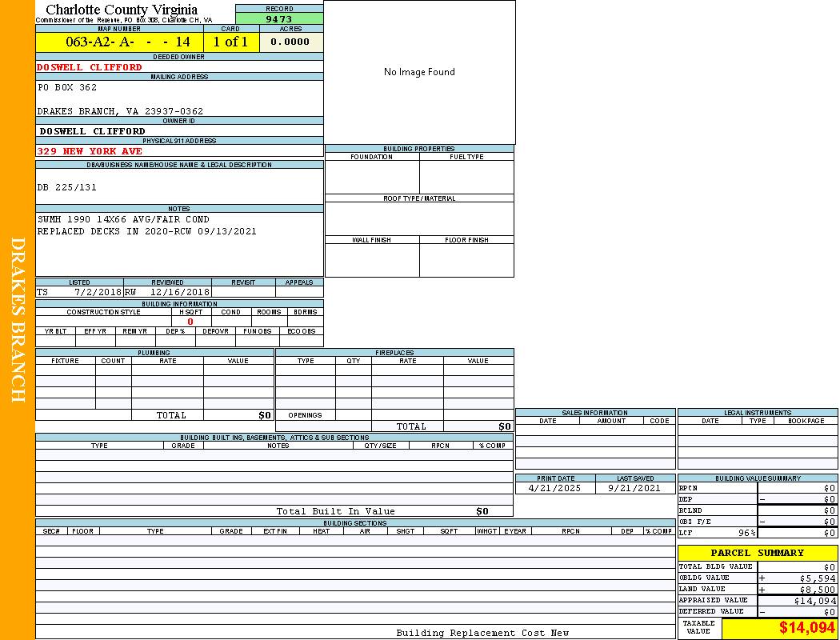Click the listed date 7/2/2018

point(97,292)
